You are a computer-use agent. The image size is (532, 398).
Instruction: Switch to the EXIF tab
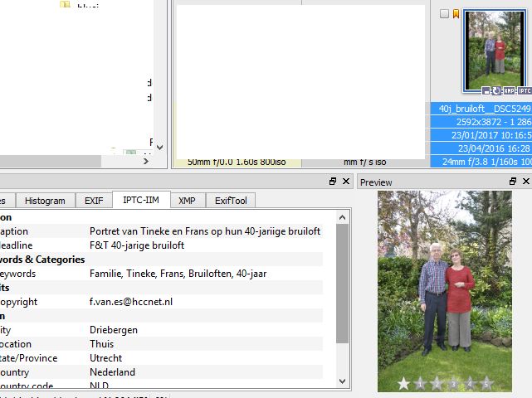(94, 201)
